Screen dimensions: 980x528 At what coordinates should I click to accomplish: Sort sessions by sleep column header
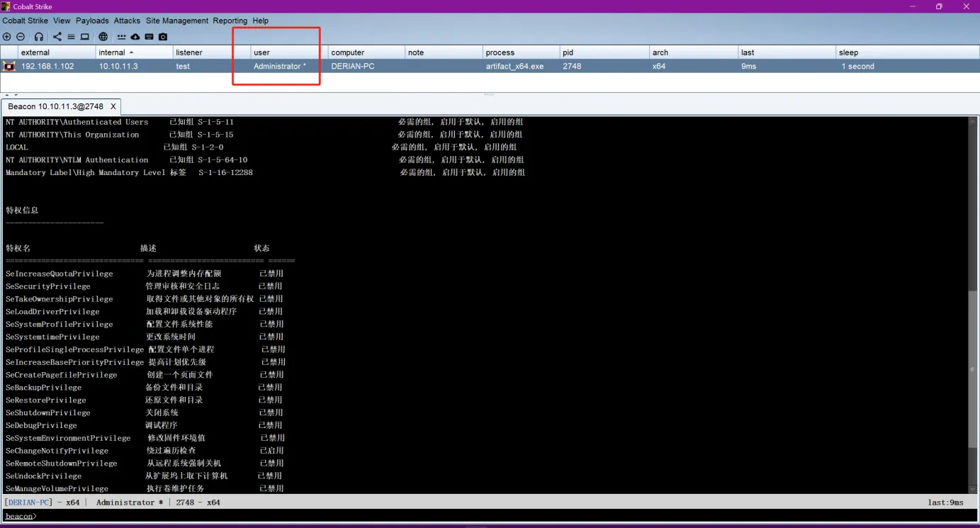click(908, 52)
